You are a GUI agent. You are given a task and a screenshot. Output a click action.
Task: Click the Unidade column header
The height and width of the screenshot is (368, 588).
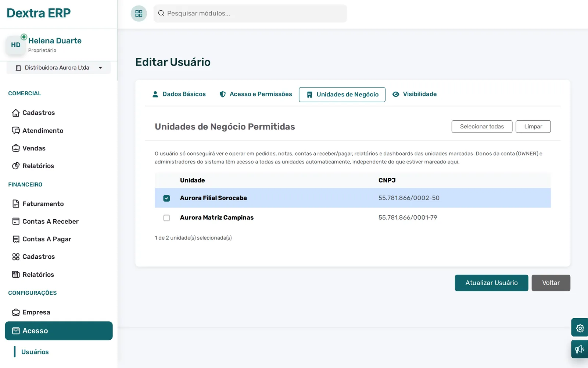tap(192, 180)
